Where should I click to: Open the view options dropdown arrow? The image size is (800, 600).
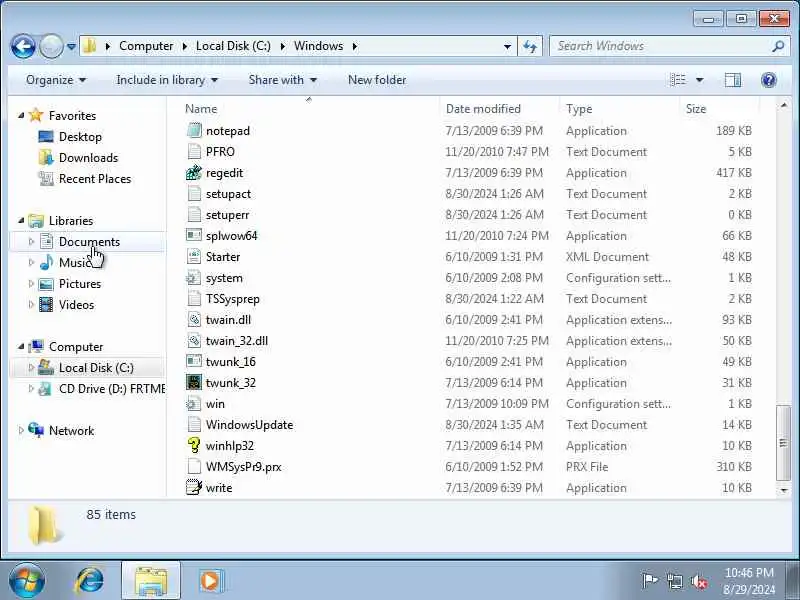(699, 80)
